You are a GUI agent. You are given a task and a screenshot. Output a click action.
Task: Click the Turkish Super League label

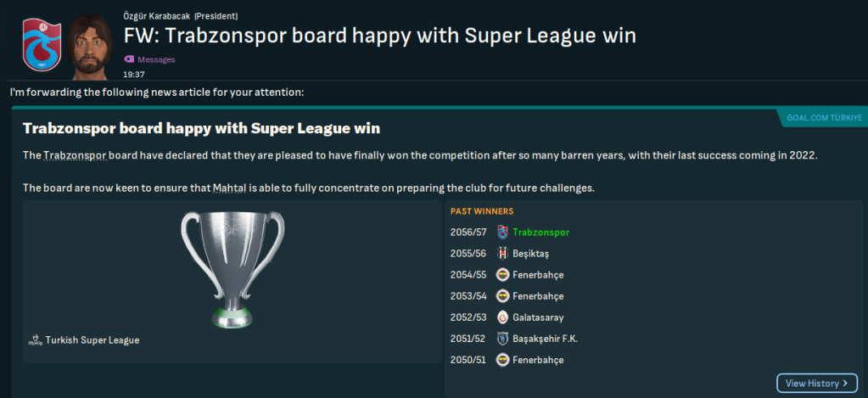click(92, 340)
